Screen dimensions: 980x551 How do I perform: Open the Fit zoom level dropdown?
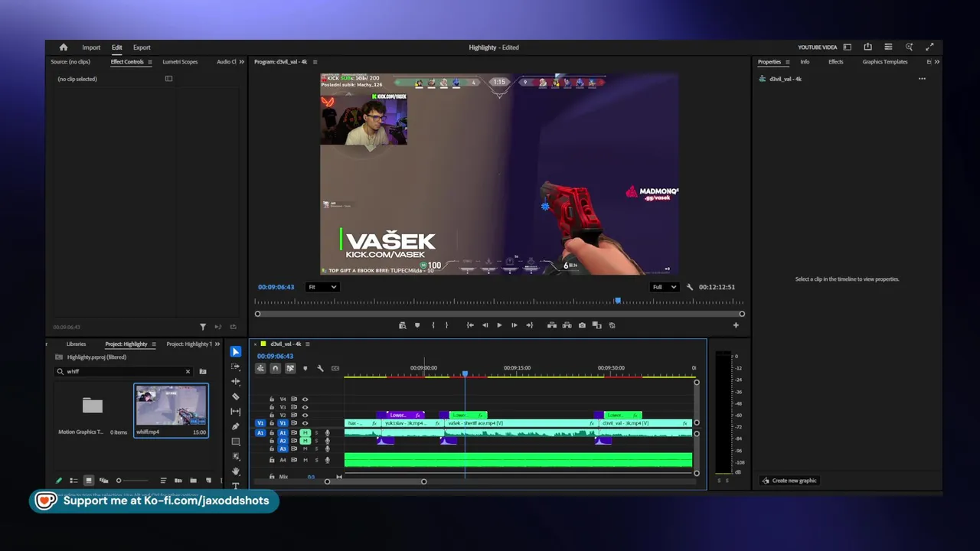[x=322, y=287]
